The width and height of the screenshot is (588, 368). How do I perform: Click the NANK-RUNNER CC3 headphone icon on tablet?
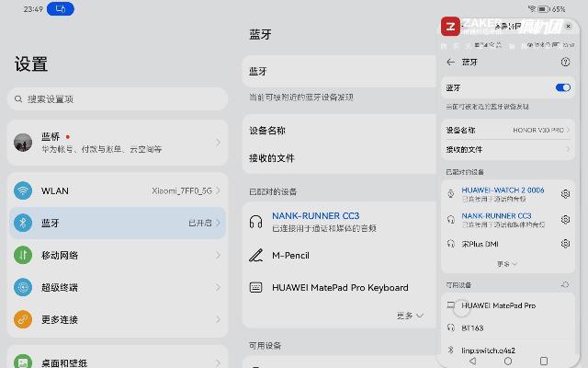click(255, 222)
